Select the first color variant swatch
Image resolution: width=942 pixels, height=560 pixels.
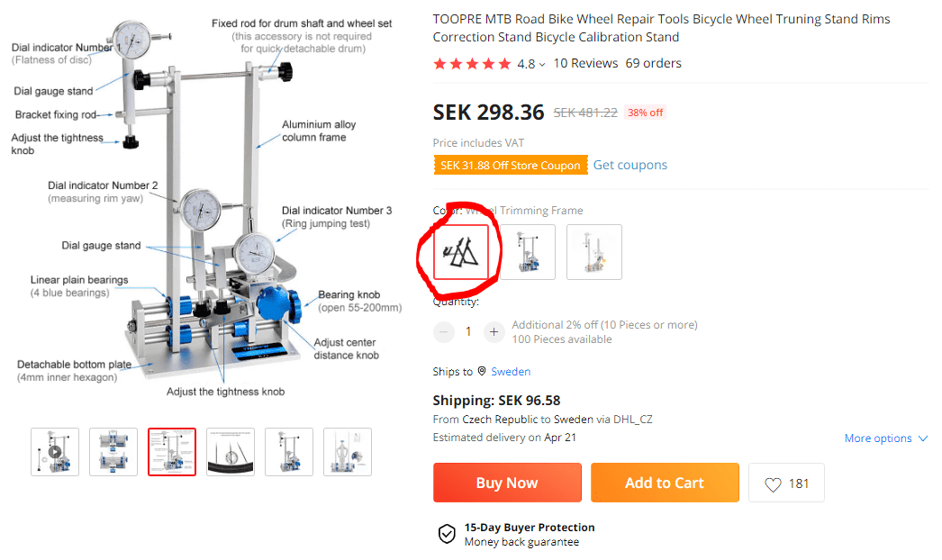tap(461, 252)
